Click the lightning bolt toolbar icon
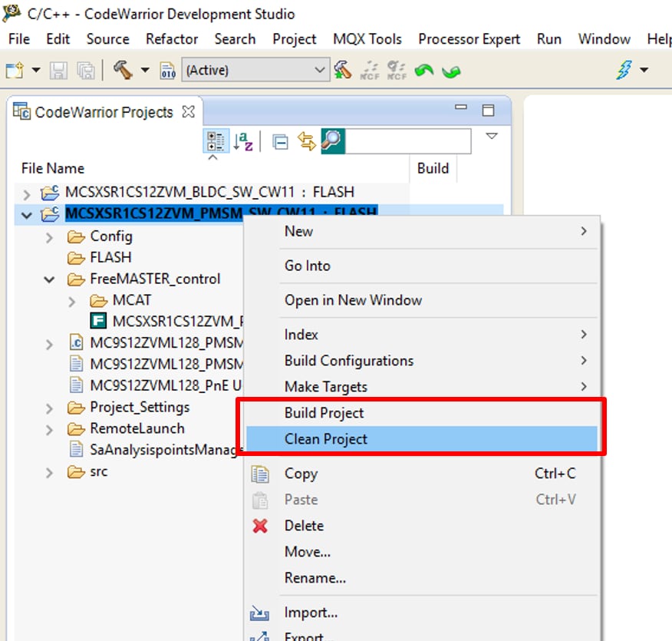Image resolution: width=672 pixels, height=641 pixels. [x=624, y=70]
